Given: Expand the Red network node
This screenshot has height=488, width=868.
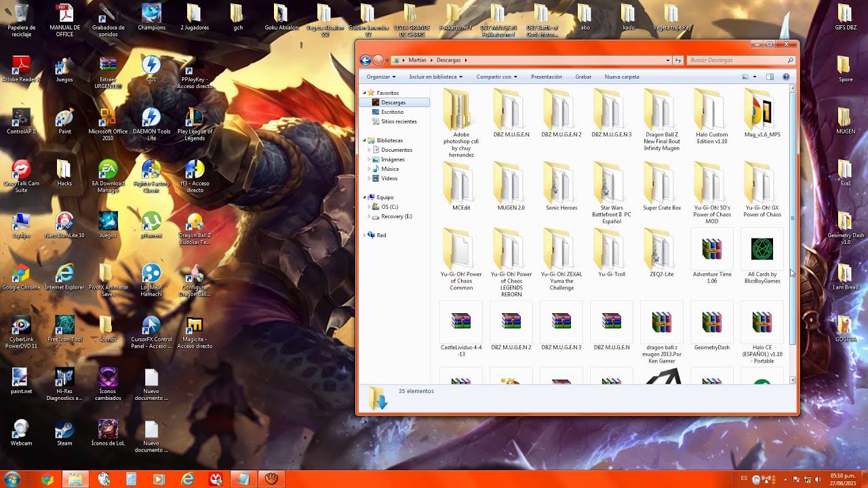Looking at the screenshot, I should pyautogui.click(x=365, y=235).
